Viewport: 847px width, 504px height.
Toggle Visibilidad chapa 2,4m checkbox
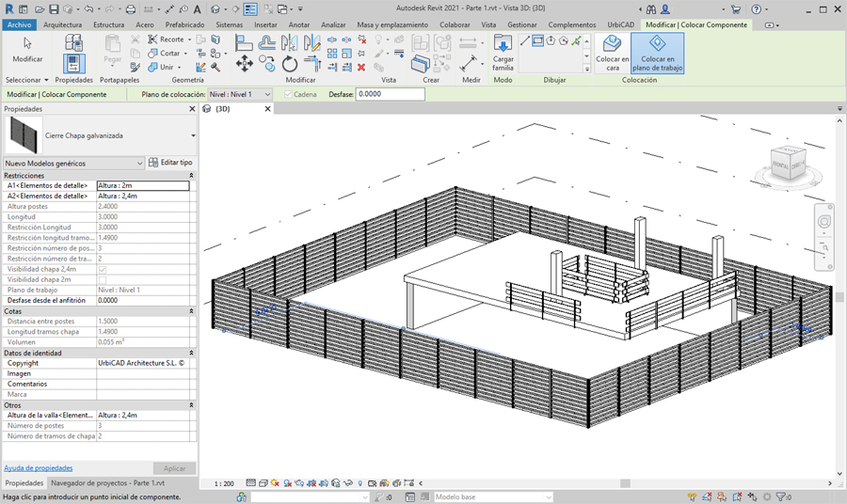[102, 269]
